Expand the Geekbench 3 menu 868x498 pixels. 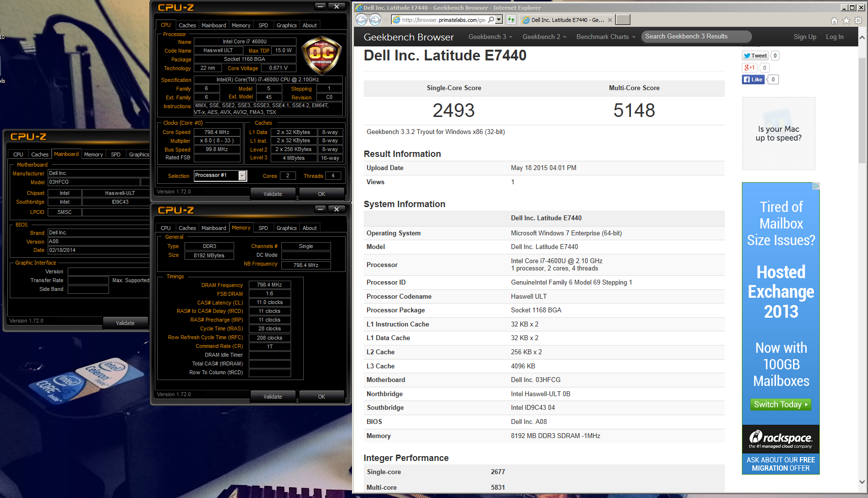491,37
